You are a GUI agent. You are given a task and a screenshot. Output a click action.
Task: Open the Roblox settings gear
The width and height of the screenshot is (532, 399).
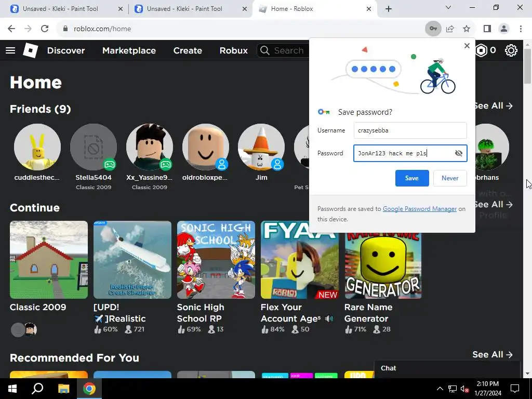click(511, 50)
